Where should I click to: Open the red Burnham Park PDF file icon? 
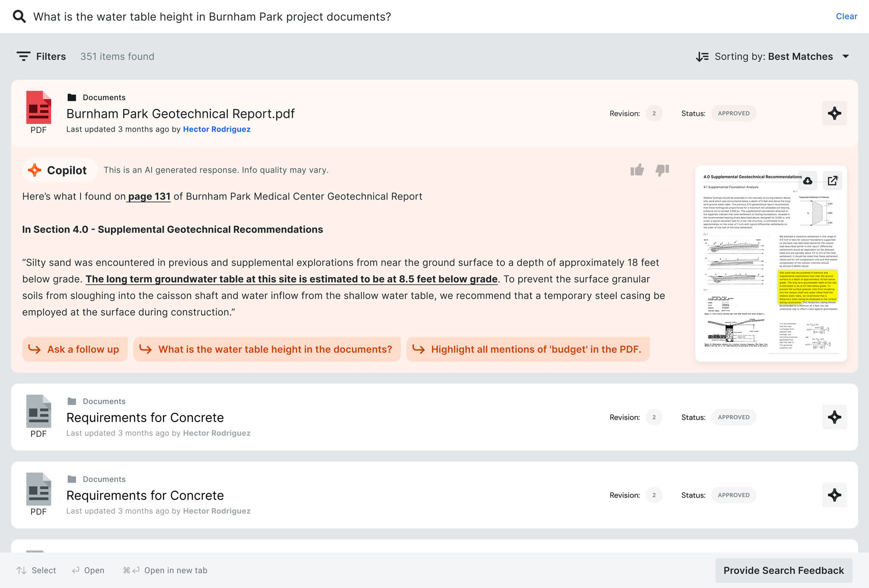click(38, 108)
